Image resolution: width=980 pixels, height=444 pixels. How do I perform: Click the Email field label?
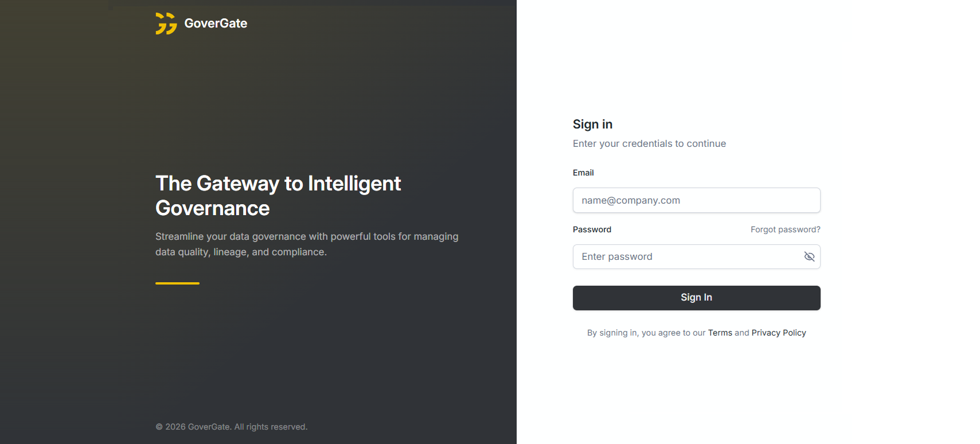click(x=583, y=173)
